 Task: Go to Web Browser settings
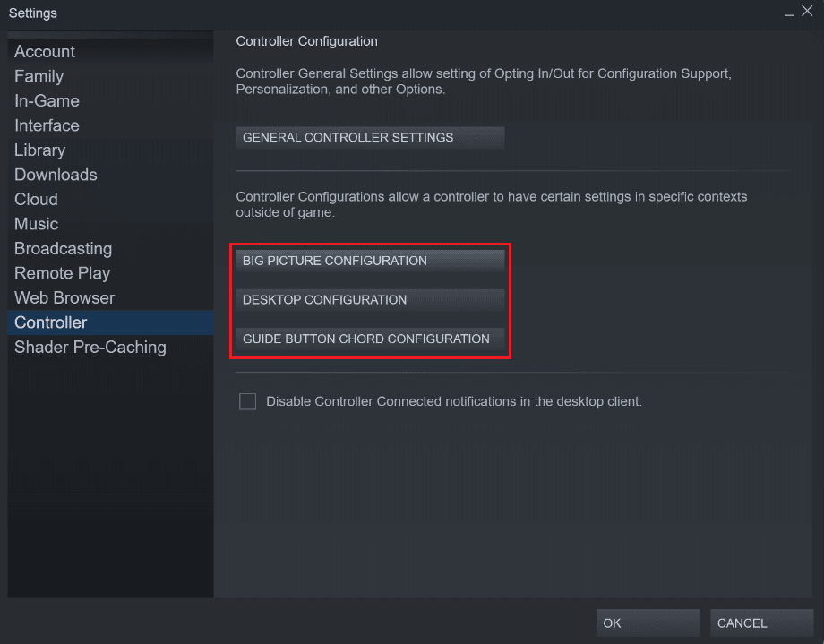point(110,298)
